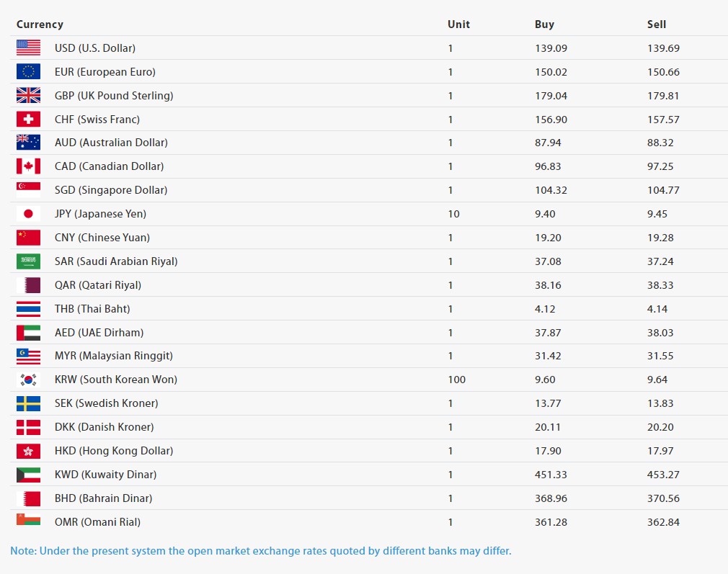Viewport: 728px width, 574px height.
Task: Click the Japanese flag icon
Action: pos(28,214)
